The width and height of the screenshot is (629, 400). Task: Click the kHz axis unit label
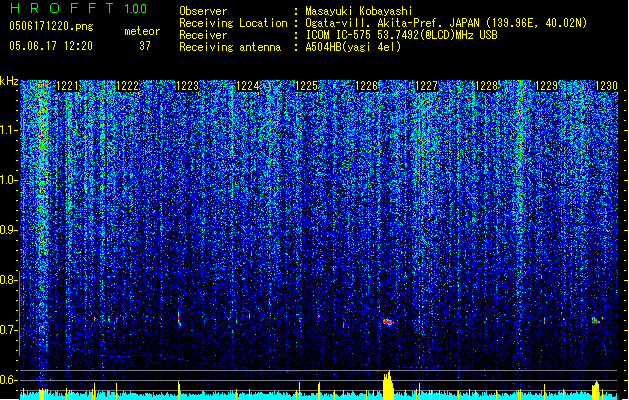[x=9, y=81]
